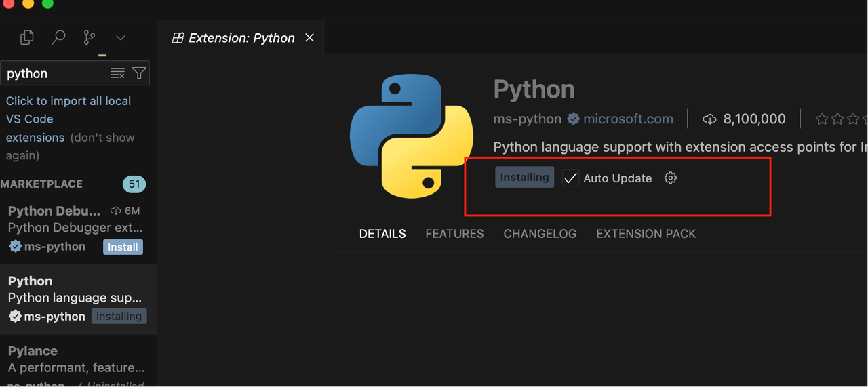Click the ms-python publisher name in header
The image size is (868, 387).
coord(528,119)
